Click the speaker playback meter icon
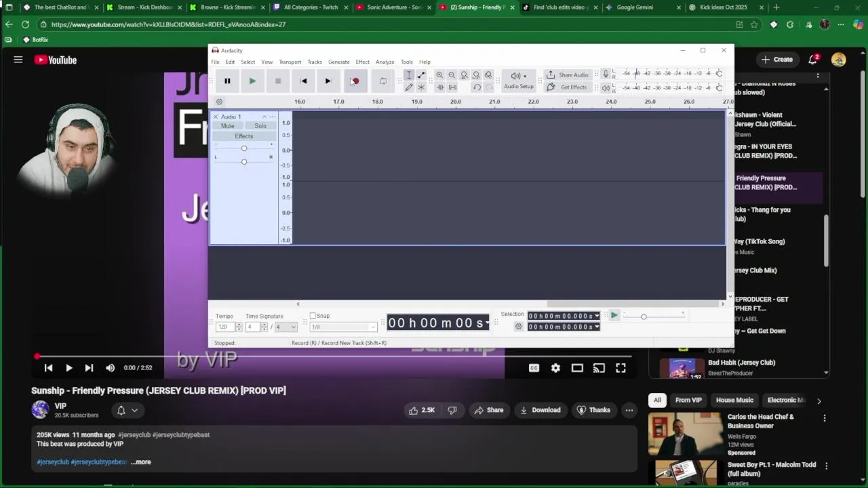Screen dimensions: 868x488 [x=606, y=88]
